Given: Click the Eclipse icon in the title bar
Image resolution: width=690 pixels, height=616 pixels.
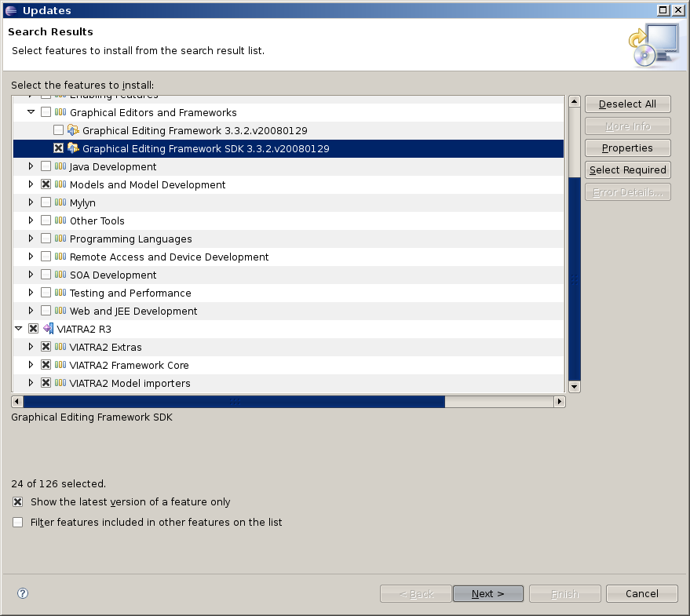Looking at the screenshot, I should point(11,10).
